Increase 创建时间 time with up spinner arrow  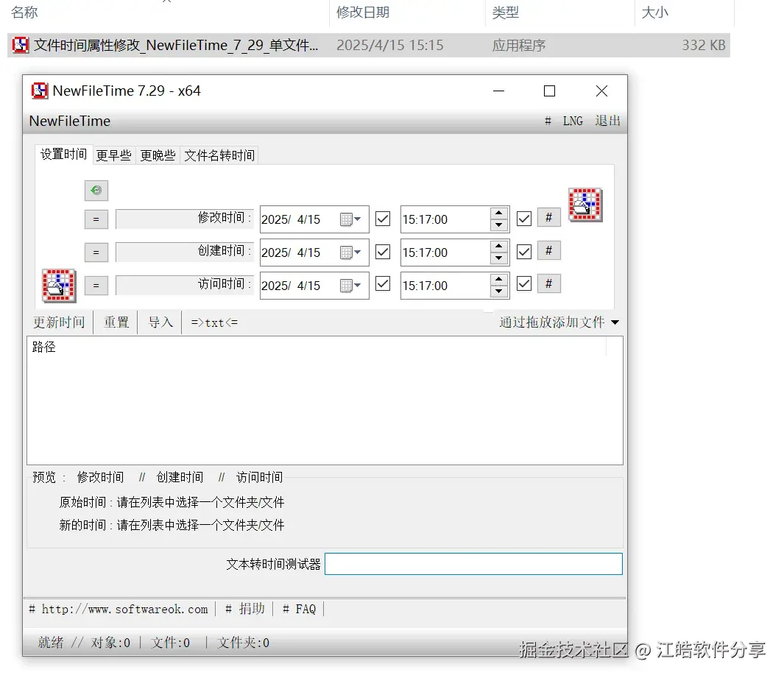498,246
